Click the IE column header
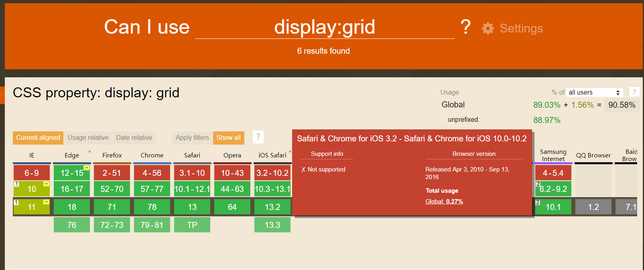Viewport: 644px width, 270px height. click(32, 155)
